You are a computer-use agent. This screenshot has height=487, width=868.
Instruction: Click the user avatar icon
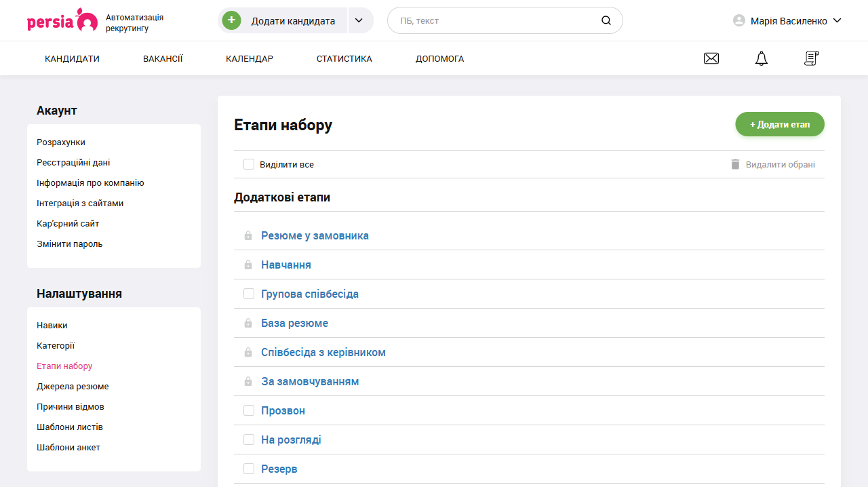coord(739,21)
